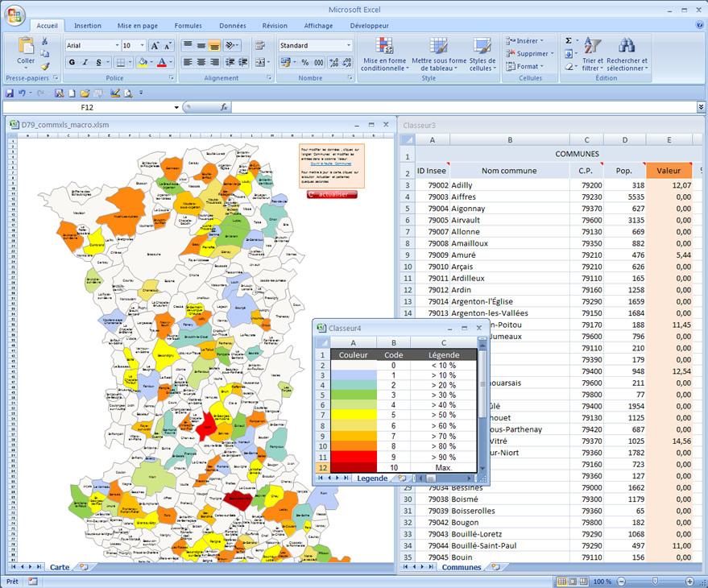The width and height of the screenshot is (708, 588).
Task: Click the increase decimal icon
Action: [334, 62]
